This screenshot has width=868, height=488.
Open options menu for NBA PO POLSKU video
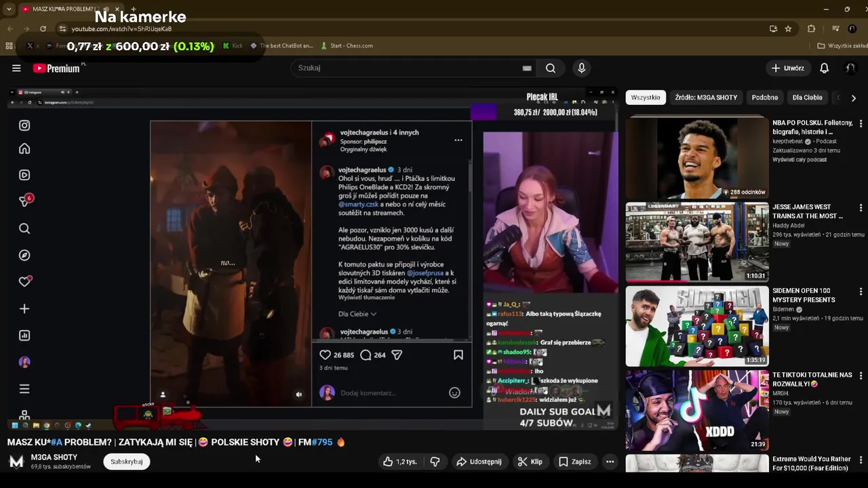pyautogui.click(x=861, y=124)
